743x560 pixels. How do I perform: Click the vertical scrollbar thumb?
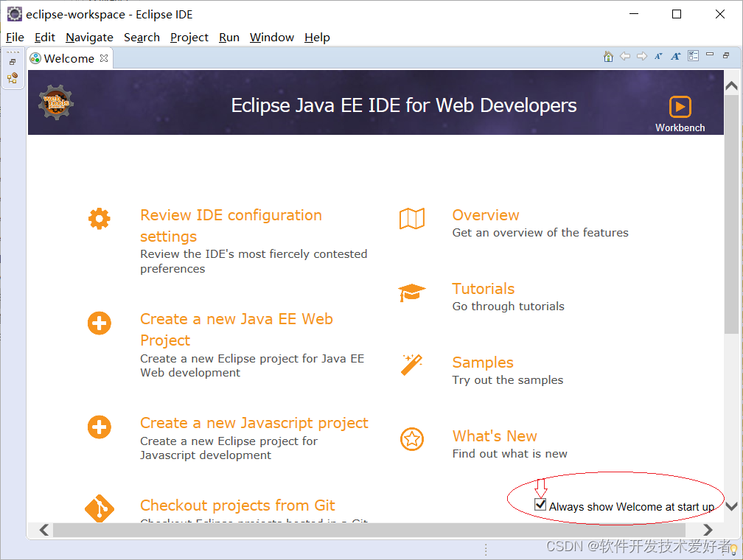[x=731, y=214]
